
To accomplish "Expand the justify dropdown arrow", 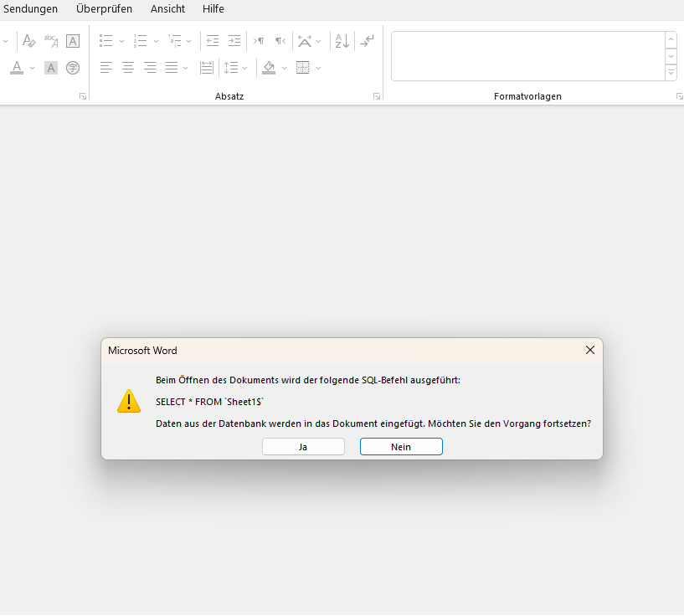I will click(x=185, y=68).
